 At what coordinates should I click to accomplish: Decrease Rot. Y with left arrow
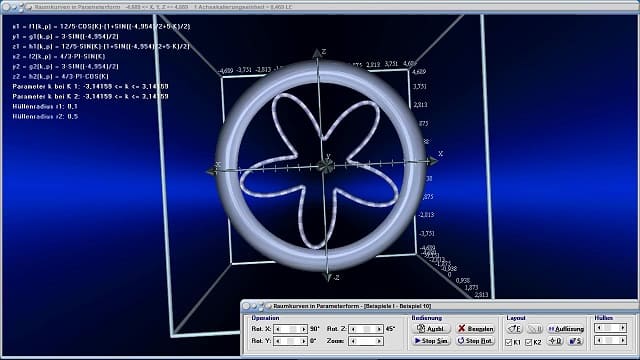pyautogui.click(x=279, y=341)
